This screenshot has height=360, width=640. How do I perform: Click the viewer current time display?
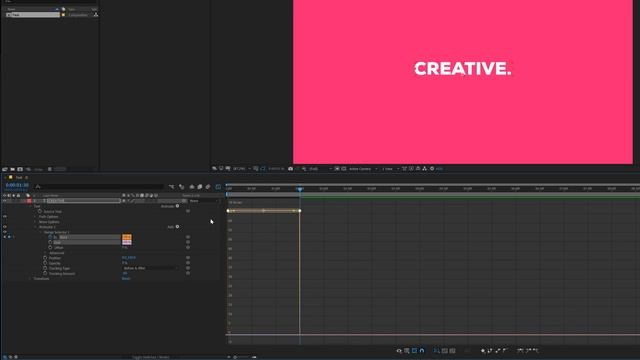click(276, 169)
